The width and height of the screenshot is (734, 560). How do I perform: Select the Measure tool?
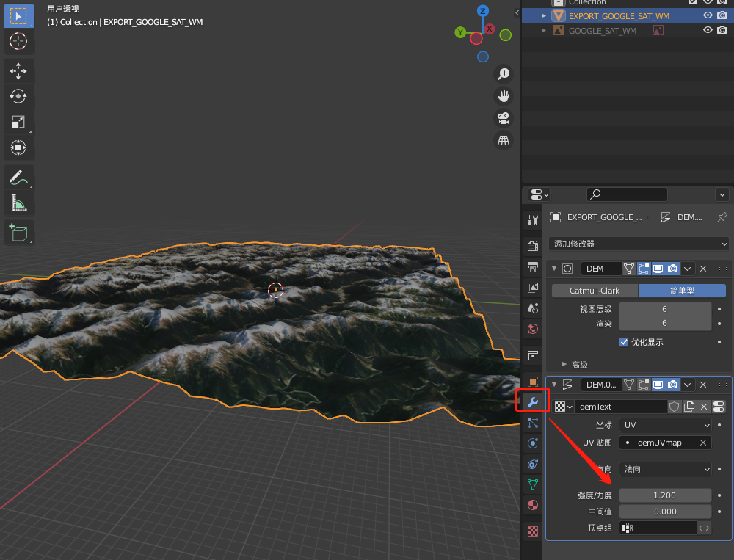tap(18, 203)
